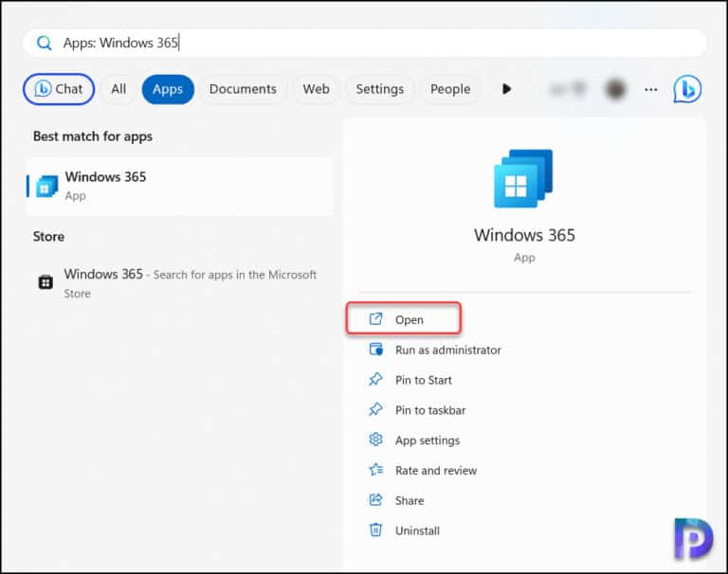Click the Pin to taskbar pin icon
728x574 pixels.
[x=375, y=409]
